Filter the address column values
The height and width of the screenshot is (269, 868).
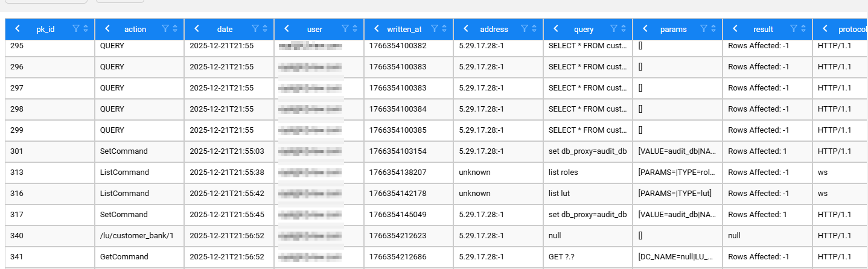point(525,28)
